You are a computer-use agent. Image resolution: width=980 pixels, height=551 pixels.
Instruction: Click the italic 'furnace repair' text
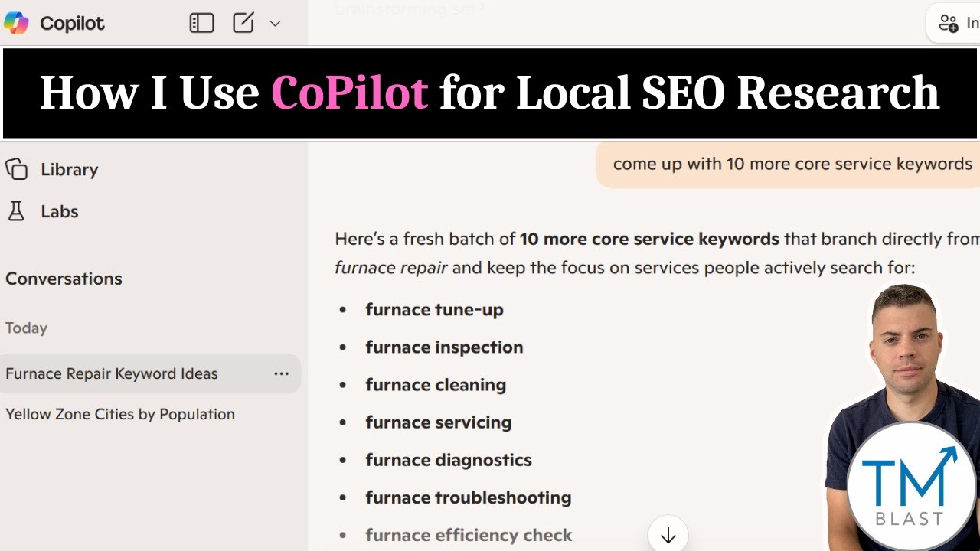391,268
